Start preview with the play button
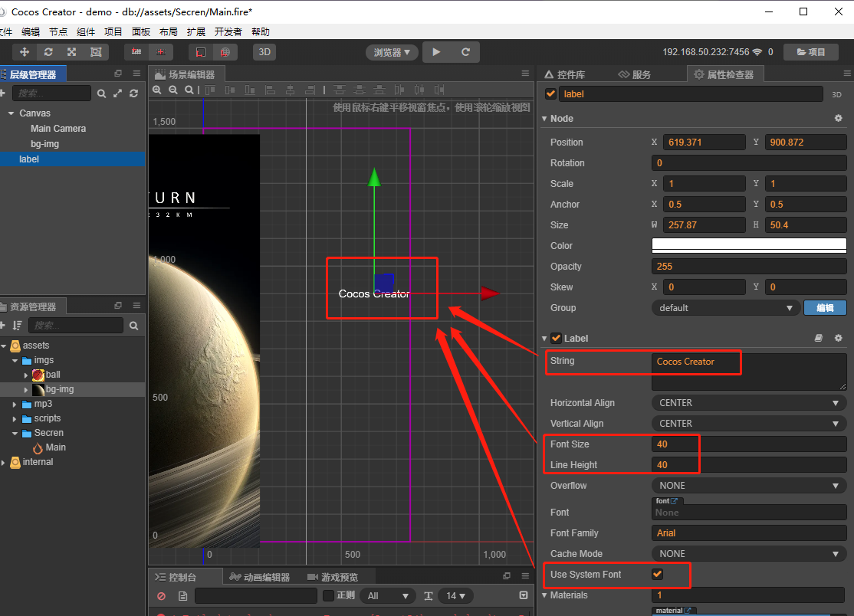854x616 pixels. coord(436,52)
